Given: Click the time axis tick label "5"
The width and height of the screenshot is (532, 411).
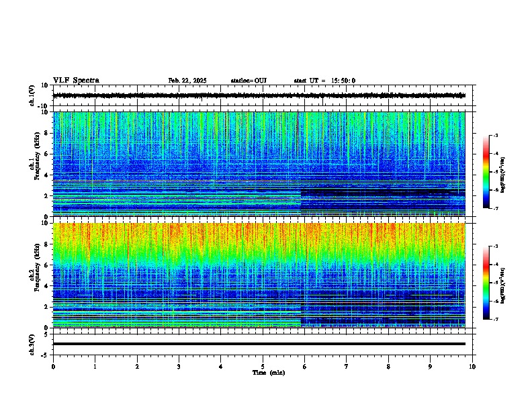Looking at the screenshot, I should coord(263,367).
